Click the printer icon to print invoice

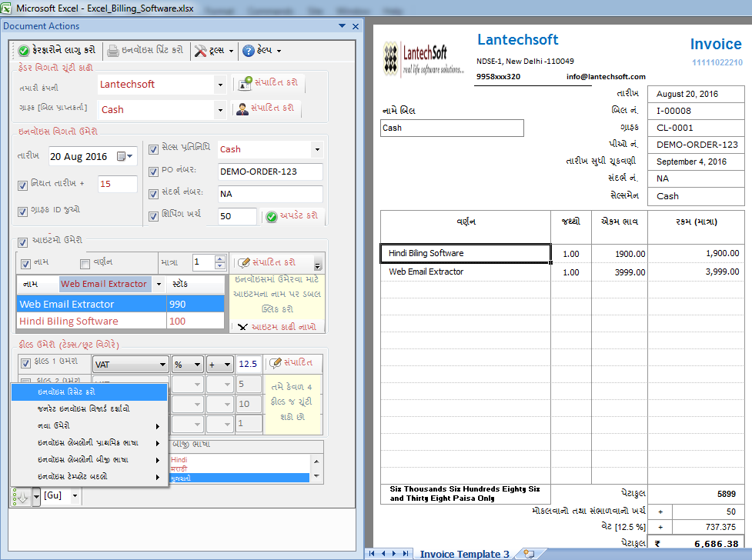(112, 50)
